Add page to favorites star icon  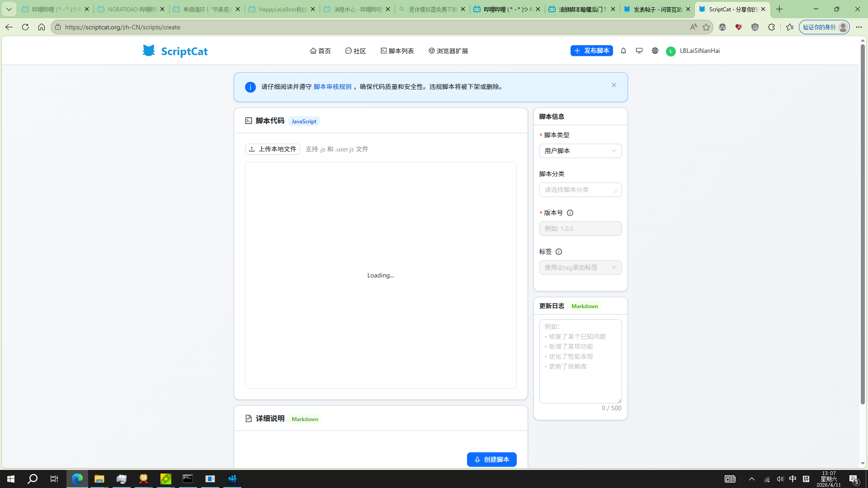point(706,27)
